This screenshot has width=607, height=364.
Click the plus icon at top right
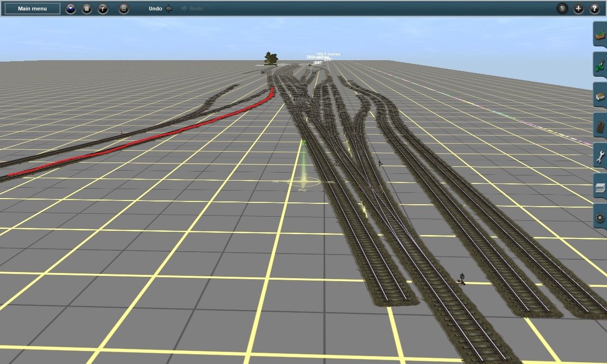tap(579, 9)
